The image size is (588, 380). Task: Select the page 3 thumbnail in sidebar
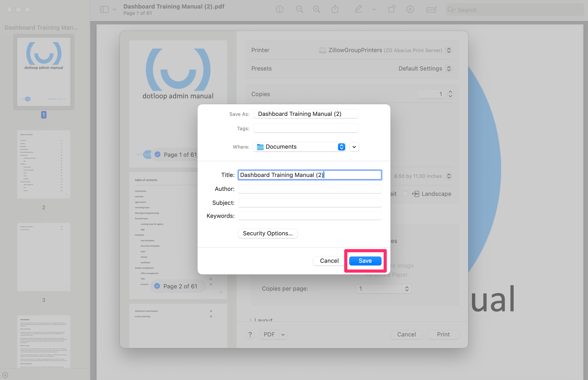[x=43, y=257]
